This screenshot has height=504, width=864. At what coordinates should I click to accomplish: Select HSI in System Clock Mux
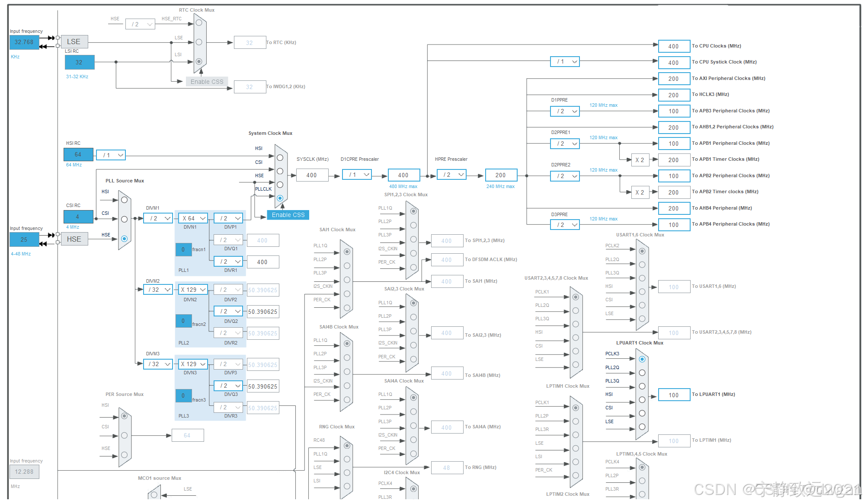(x=280, y=158)
